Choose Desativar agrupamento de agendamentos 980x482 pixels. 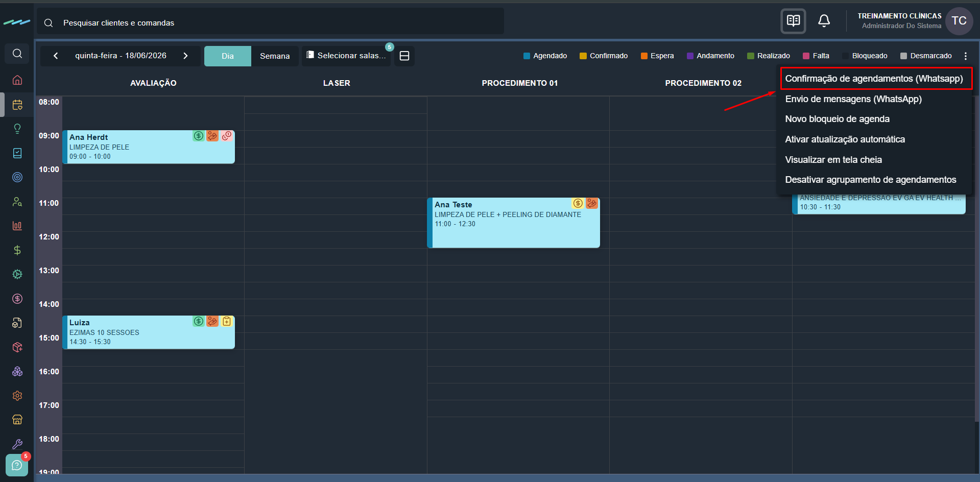870,180
